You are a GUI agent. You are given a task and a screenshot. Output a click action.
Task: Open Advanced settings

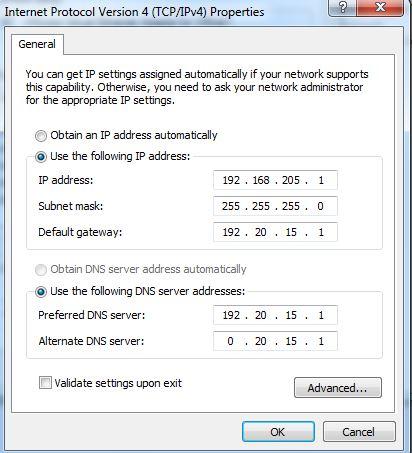pos(338,388)
